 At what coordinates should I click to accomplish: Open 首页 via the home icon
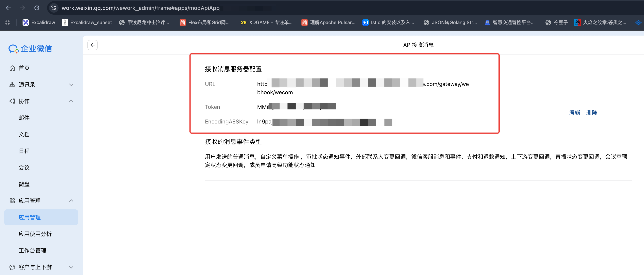12,68
